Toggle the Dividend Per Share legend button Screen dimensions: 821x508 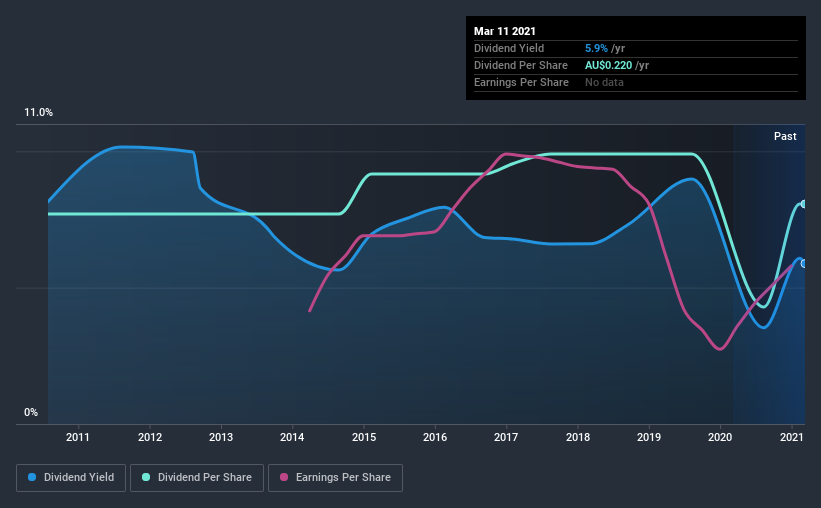click(197, 478)
